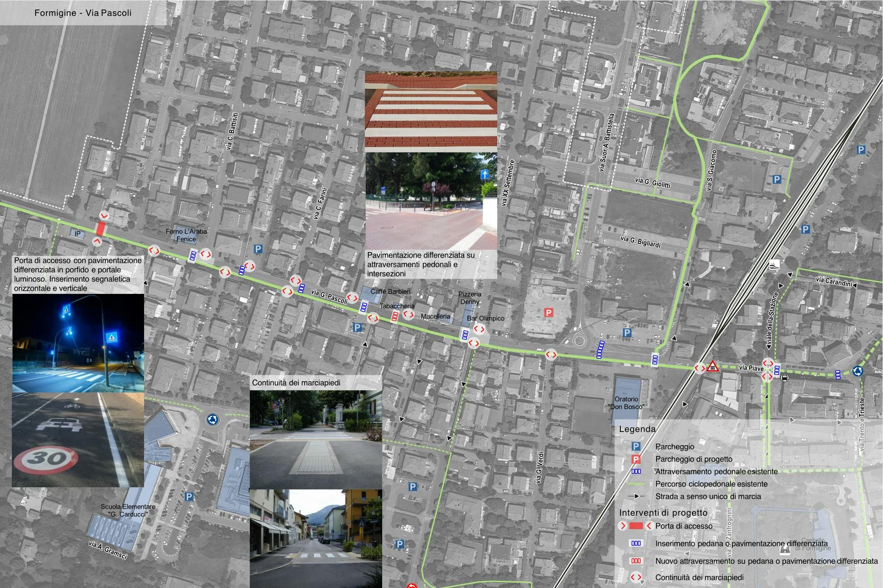This screenshot has width=883, height=588.
Task: Click the train station icon above via Carandini
Action: pos(774,264)
